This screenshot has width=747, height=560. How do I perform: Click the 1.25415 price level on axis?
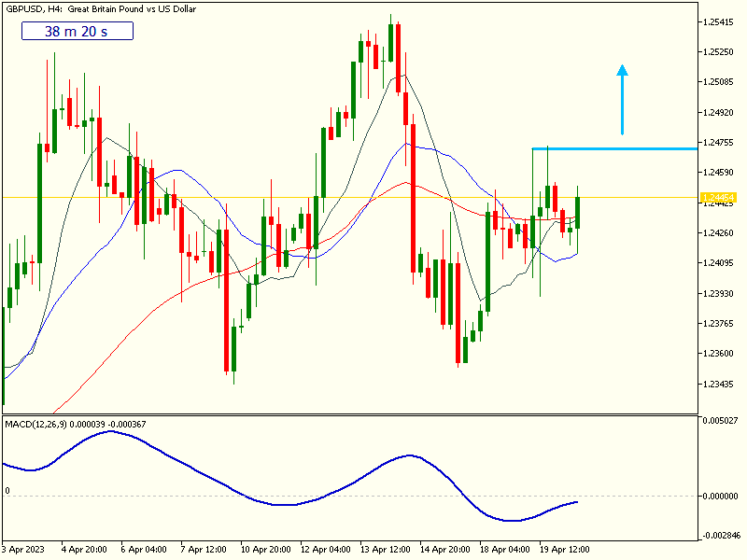pyautogui.click(x=719, y=21)
